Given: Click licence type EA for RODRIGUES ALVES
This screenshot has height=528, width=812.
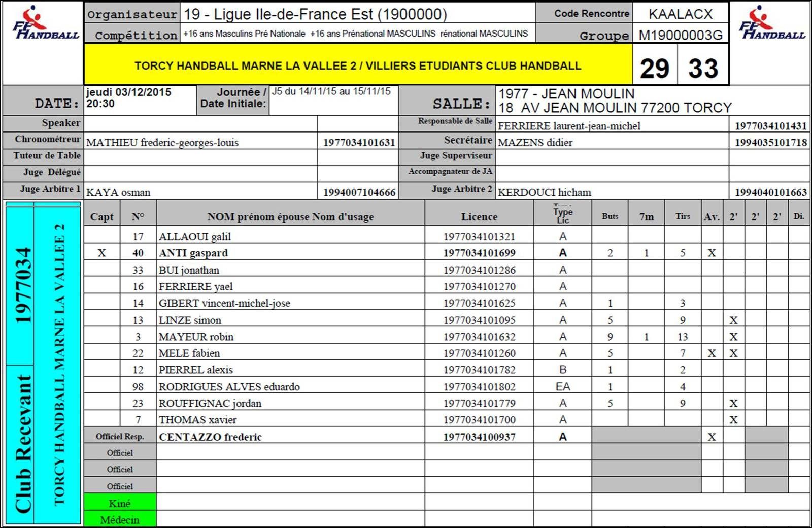Looking at the screenshot, I should [x=563, y=387].
